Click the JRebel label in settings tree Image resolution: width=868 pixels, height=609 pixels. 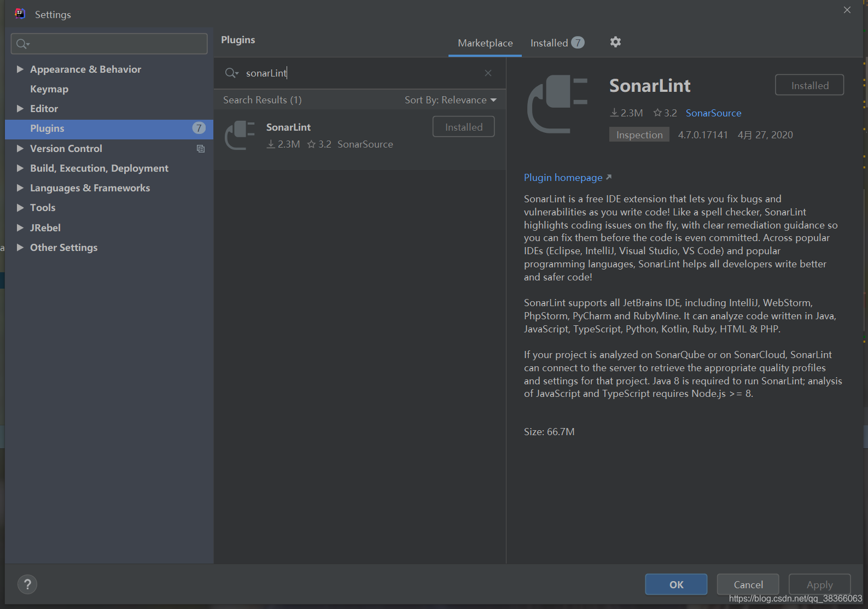pos(45,228)
